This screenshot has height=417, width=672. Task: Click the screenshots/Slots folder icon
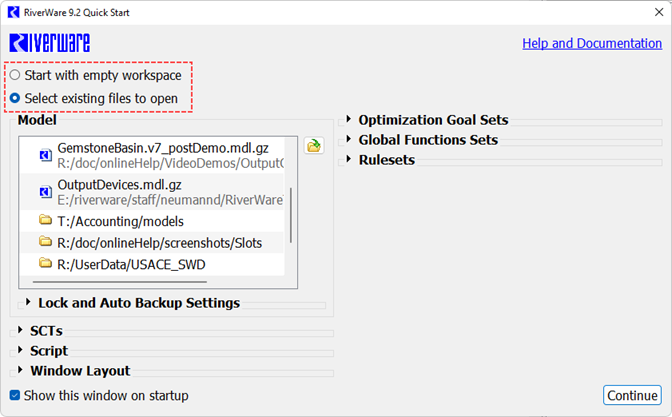[x=45, y=242]
